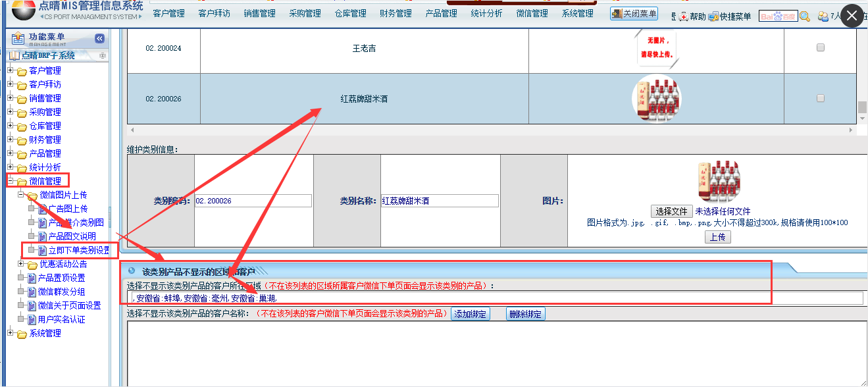868x387 pixels.
Task: Click the product table's vertical scrollbar thumb
Action: pyautogui.click(x=862, y=107)
